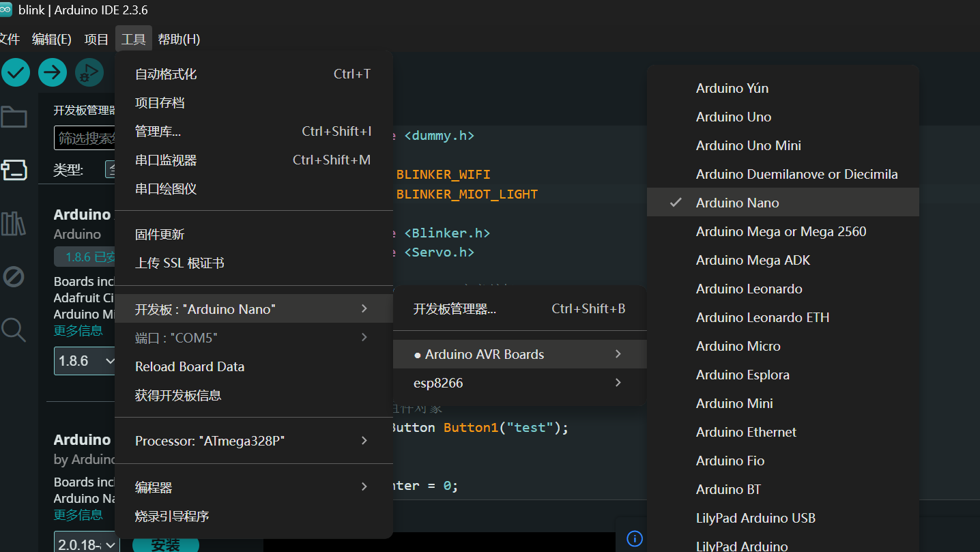This screenshot has height=552, width=980.
Task: Expand the Processor: "ATmega328P" submenu
Action: pyautogui.click(x=254, y=441)
